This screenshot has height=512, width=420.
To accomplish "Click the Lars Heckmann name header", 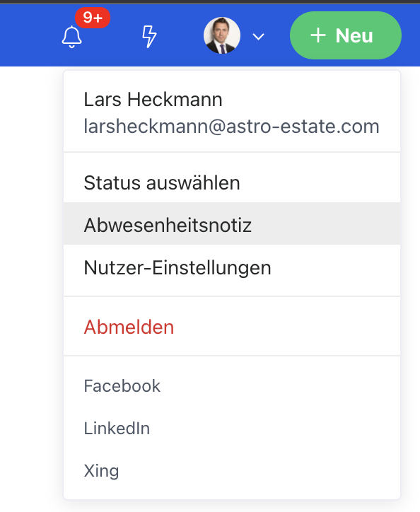I will (153, 99).
